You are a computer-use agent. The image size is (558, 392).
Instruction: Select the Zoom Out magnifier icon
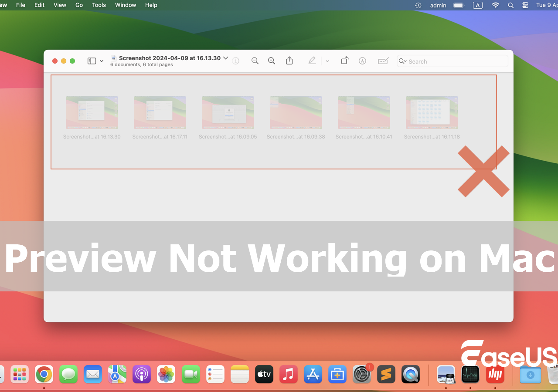pyautogui.click(x=255, y=61)
